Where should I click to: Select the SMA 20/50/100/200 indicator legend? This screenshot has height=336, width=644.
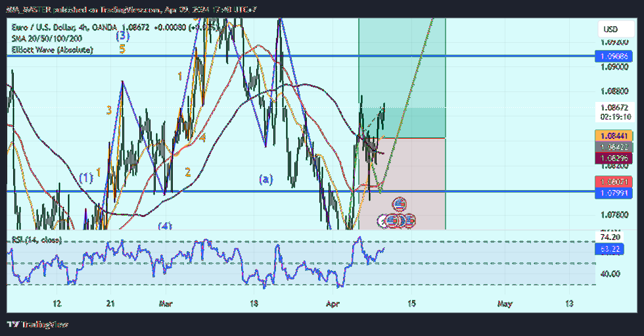click(x=47, y=39)
